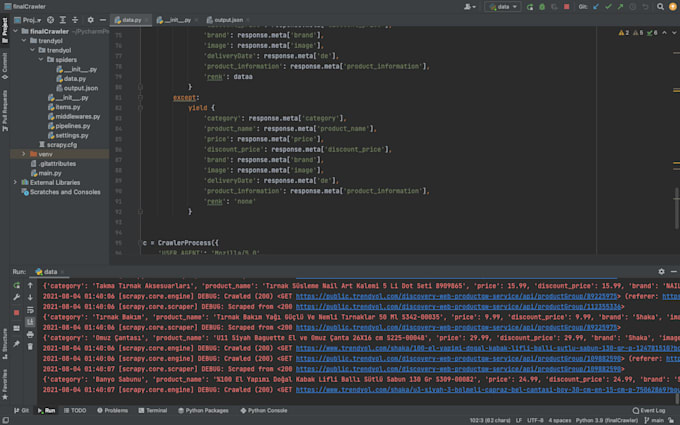This screenshot has height=425, width=680.
Task: Toggle scroll to end in Run console
Action: (x=30, y=322)
